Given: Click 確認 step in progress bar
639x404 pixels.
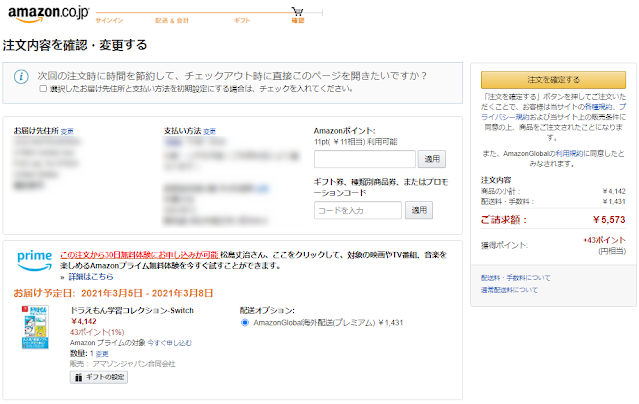Looking at the screenshot, I should 298,20.
